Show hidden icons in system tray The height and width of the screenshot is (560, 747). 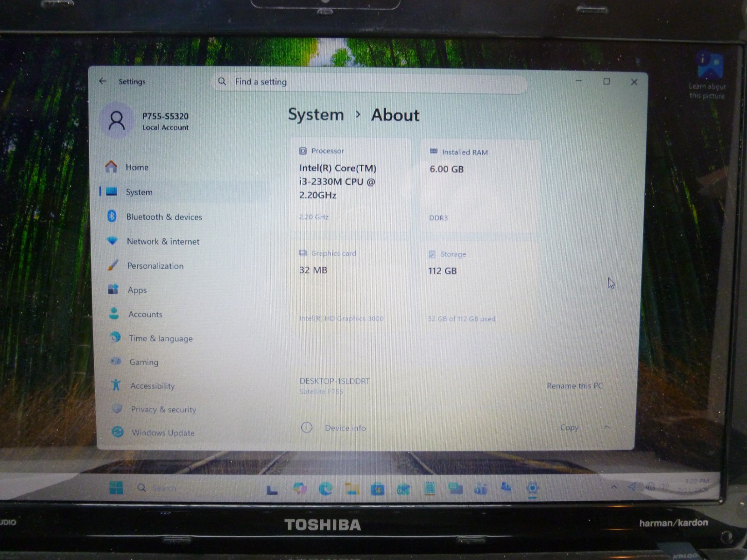614,487
